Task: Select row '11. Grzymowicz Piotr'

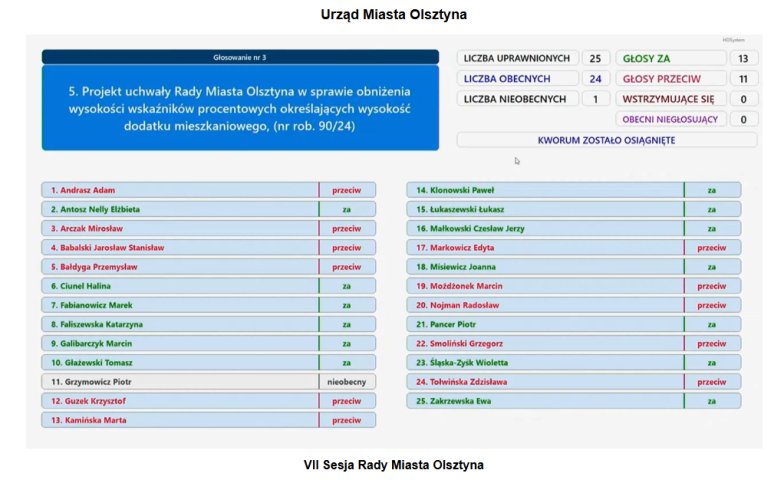Action: [208, 382]
